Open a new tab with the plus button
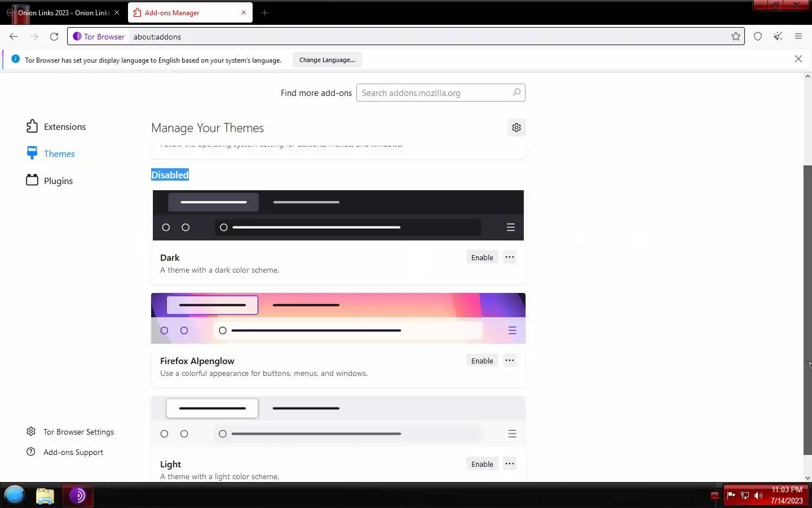Viewport: 812px width, 508px height. pos(265,12)
